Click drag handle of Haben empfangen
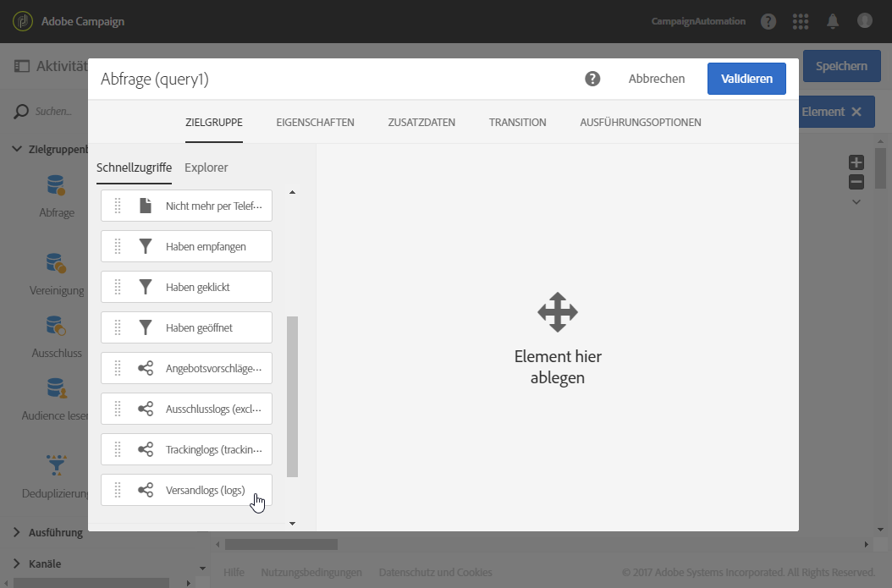This screenshot has height=588, width=892. coord(118,246)
